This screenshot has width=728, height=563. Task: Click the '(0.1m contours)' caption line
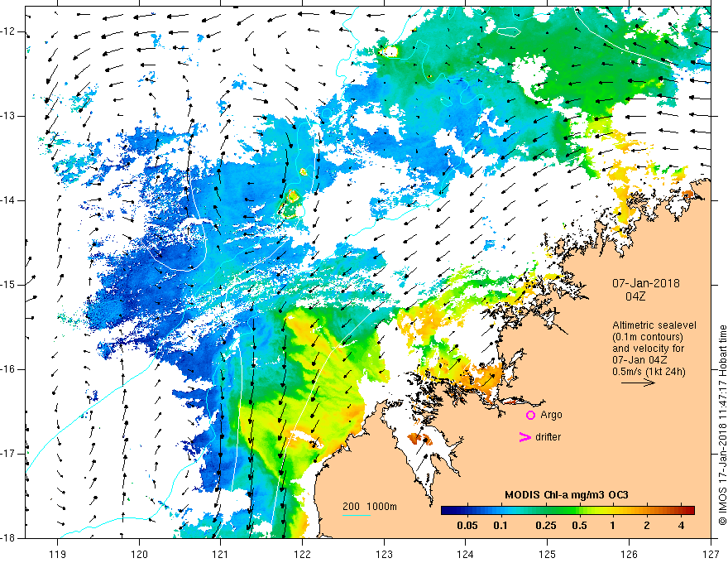[x=648, y=337]
